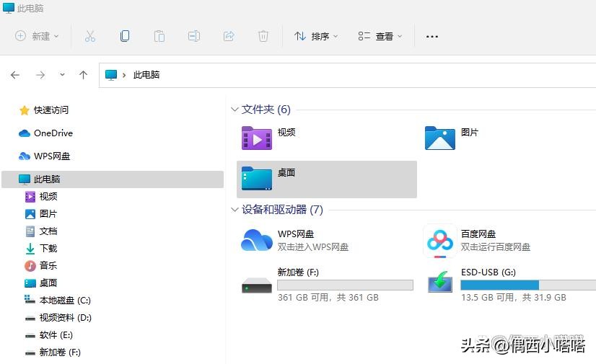Open 下载 in sidebar tree
This screenshot has width=596, height=364.
(41, 249)
